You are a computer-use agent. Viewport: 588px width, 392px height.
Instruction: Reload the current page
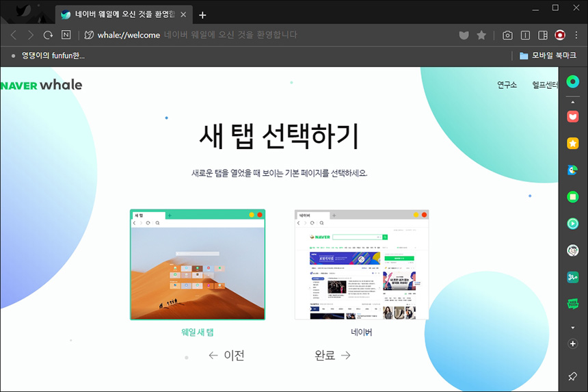click(x=48, y=36)
